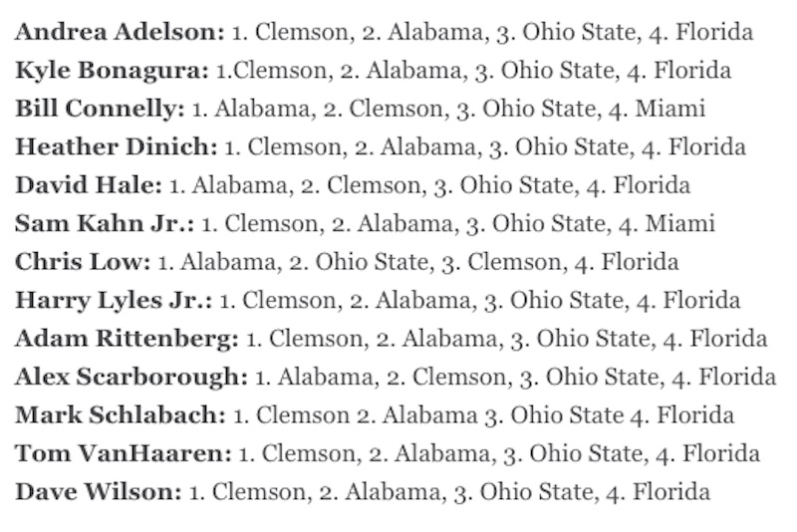Click the name Dave Wilson
This screenshot has height=532, width=797.
pos(98,492)
